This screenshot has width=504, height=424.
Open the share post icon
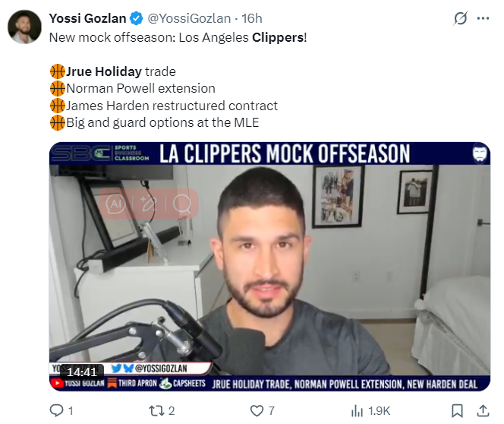(x=483, y=411)
